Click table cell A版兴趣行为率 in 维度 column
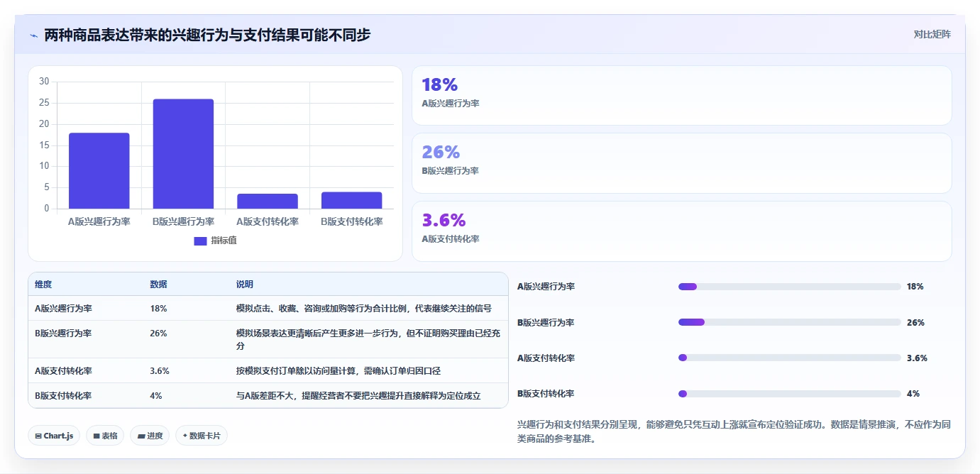 63,309
